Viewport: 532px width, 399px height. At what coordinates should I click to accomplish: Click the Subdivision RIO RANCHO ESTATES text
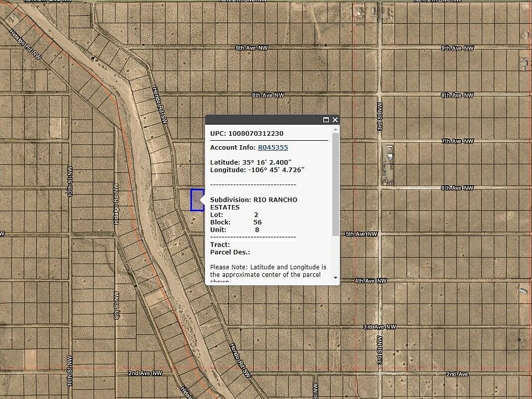[253, 203]
